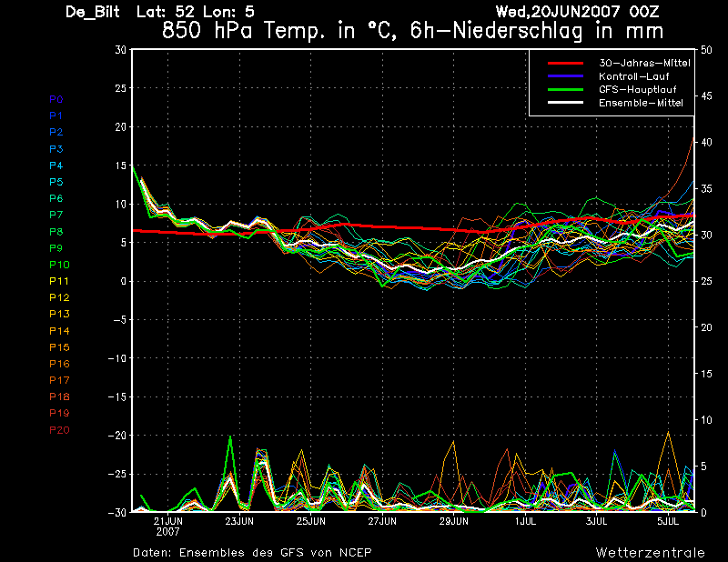The width and height of the screenshot is (728, 562).
Task: Click the red 30-Jahres-Mittel legend line
Action: pyautogui.click(x=565, y=63)
